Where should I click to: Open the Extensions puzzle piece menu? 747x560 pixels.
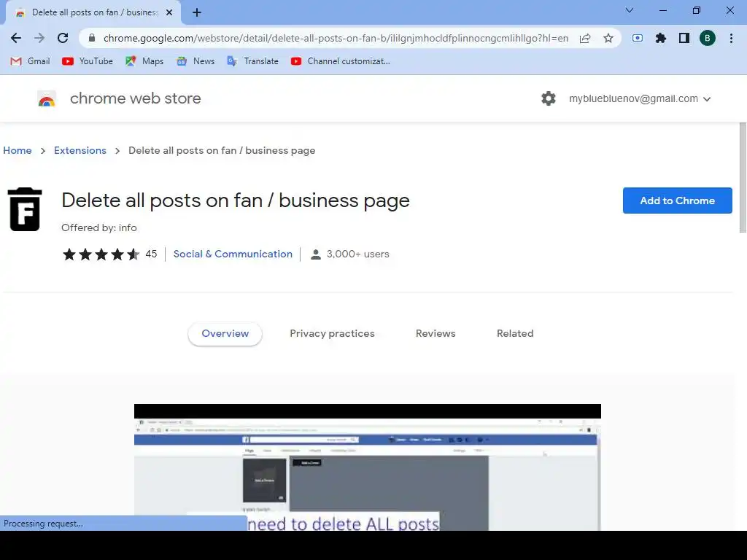[661, 38]
